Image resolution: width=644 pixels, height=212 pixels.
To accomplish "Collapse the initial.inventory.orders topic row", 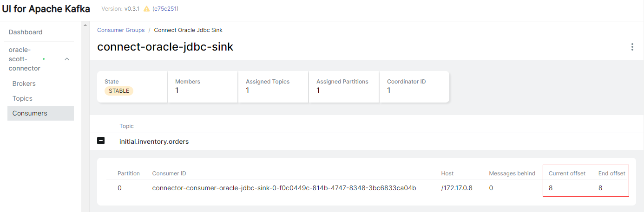I will coord(101,141).
